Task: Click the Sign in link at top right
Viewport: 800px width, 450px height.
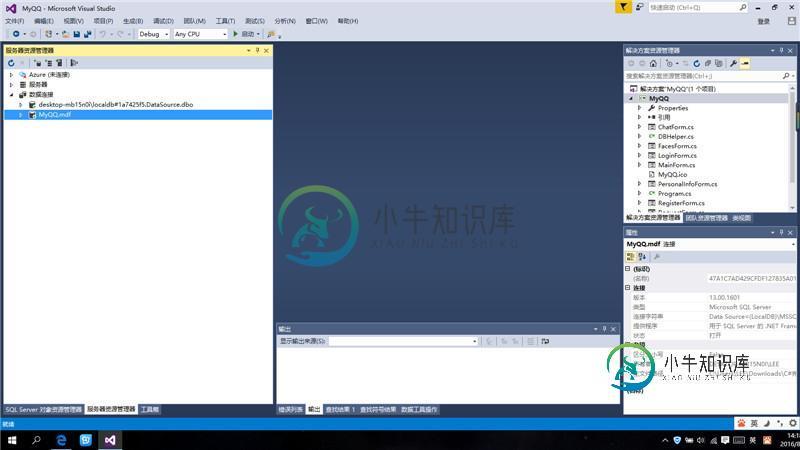Action: tap(764, 21)
